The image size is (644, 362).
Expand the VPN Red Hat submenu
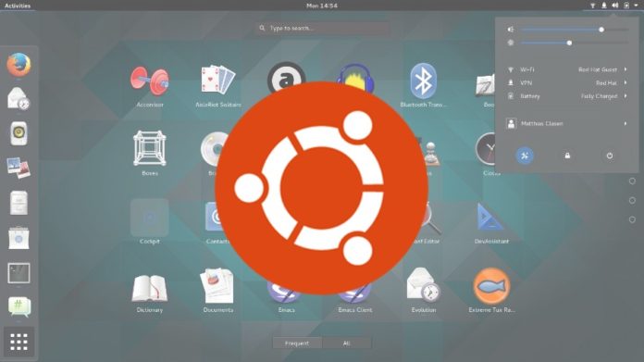pyautogui.click(x=567, y=82)
